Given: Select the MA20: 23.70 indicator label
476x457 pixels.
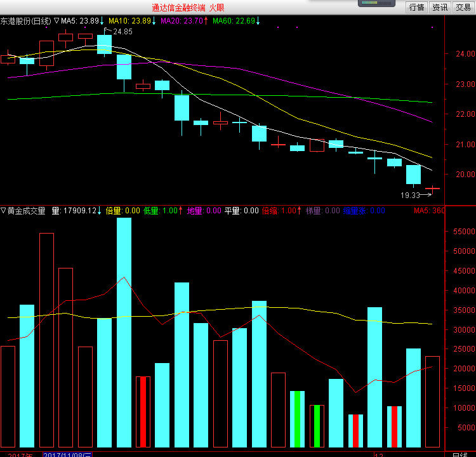Looking at the screenshot, I should tap(182, 21).
